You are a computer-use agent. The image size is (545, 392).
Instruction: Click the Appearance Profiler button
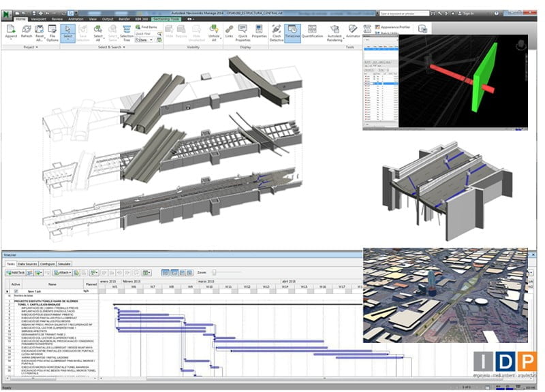point(395,27)
